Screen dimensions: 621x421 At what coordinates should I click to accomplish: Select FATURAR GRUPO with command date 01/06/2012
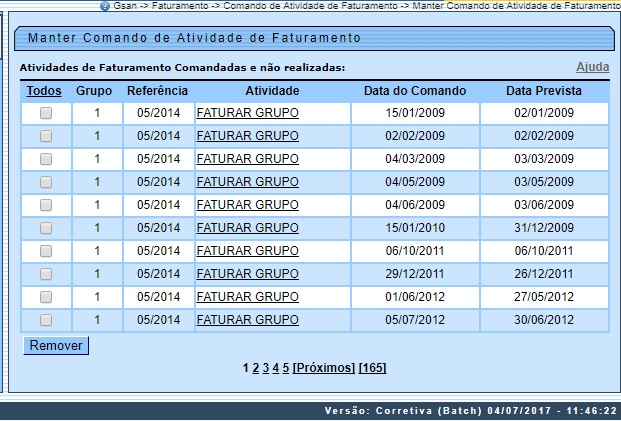tap(247, 297)
